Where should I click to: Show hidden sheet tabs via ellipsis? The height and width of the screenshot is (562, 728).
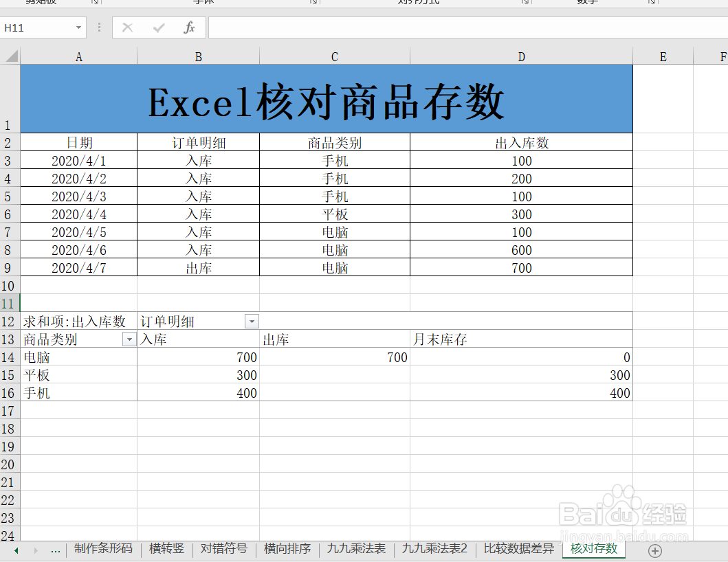click(x=56, y=551)
